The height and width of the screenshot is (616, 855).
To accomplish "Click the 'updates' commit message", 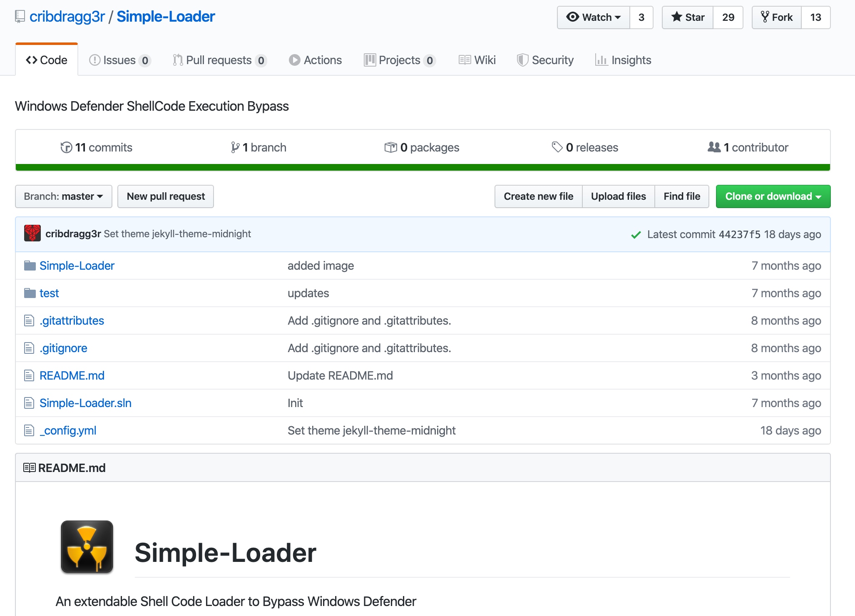I will pos(308,293).
